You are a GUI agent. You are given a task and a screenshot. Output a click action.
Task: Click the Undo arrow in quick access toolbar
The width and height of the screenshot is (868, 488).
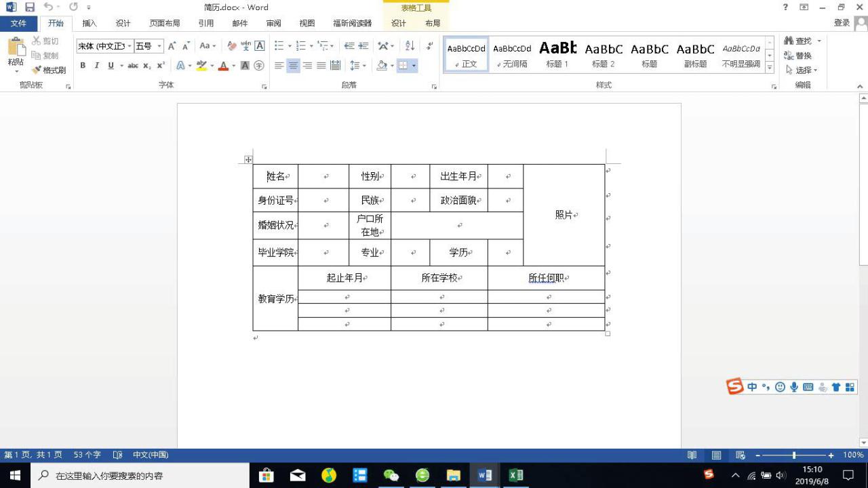48,7
